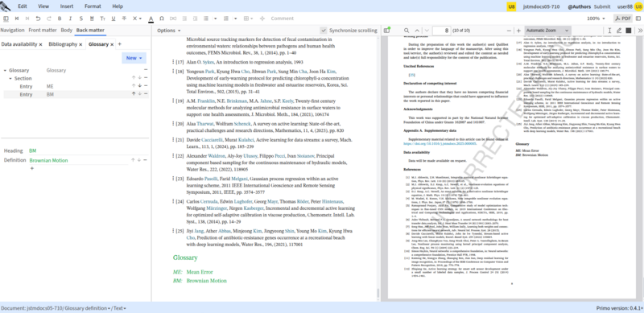Image resolution: width=644 pixels, height=313 pixels.
Task: Remove the Brownian Motion definition
Action: tap(146, 160)
